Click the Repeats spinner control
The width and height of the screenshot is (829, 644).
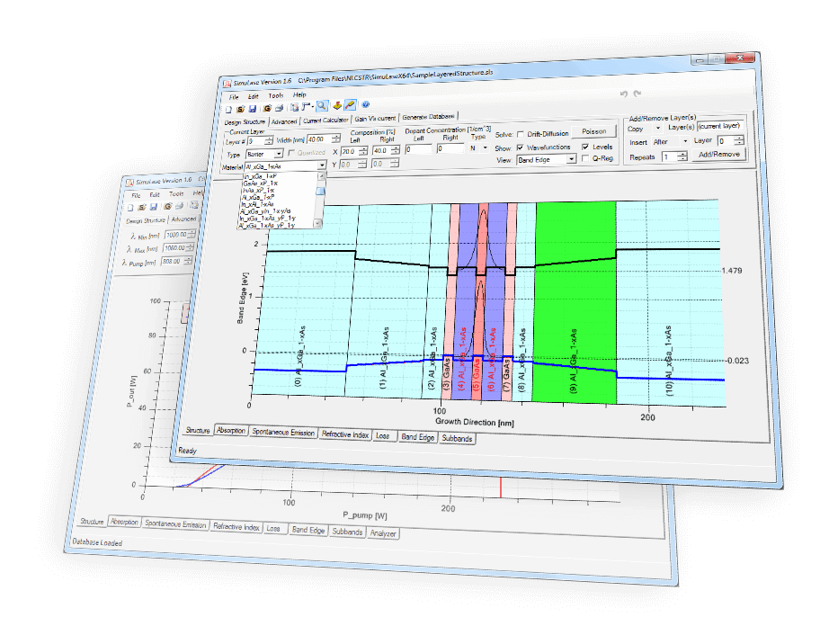click(x=682, y=156)
